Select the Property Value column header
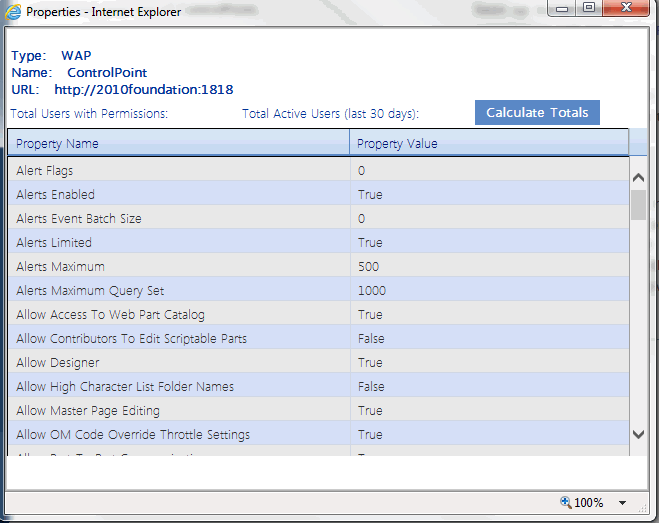The width and height of the screenshot is (659, 523). tap(489, 143)
